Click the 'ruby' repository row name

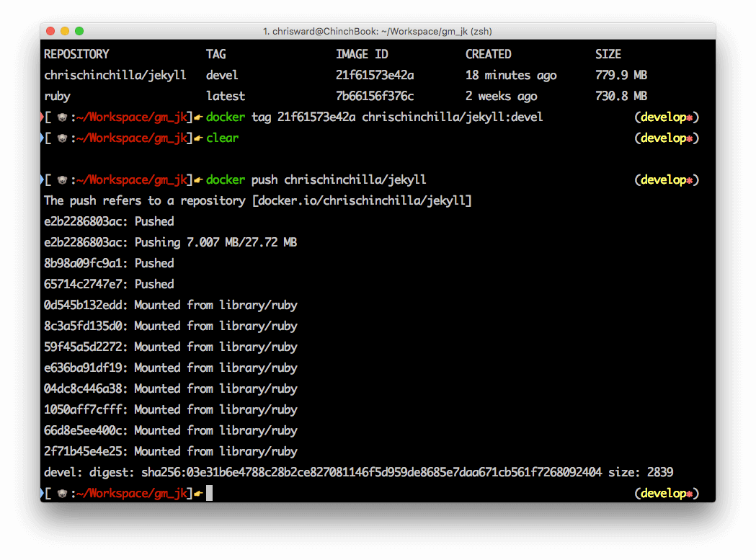point(57,97)
